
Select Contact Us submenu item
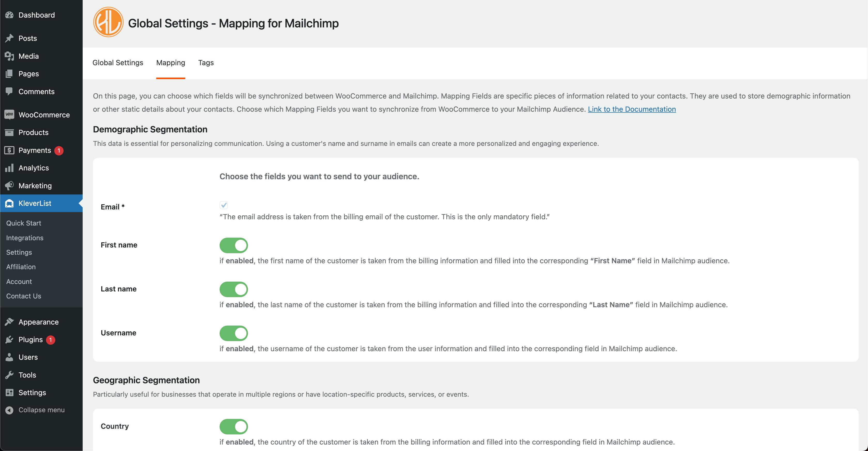coord(24,296)
